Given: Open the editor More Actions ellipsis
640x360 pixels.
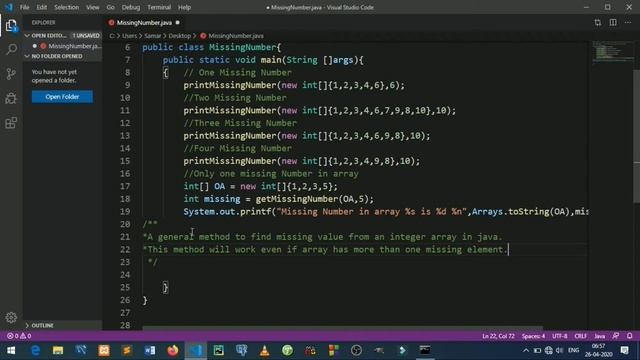Looking at the screenshot, I should coord(628,22).
